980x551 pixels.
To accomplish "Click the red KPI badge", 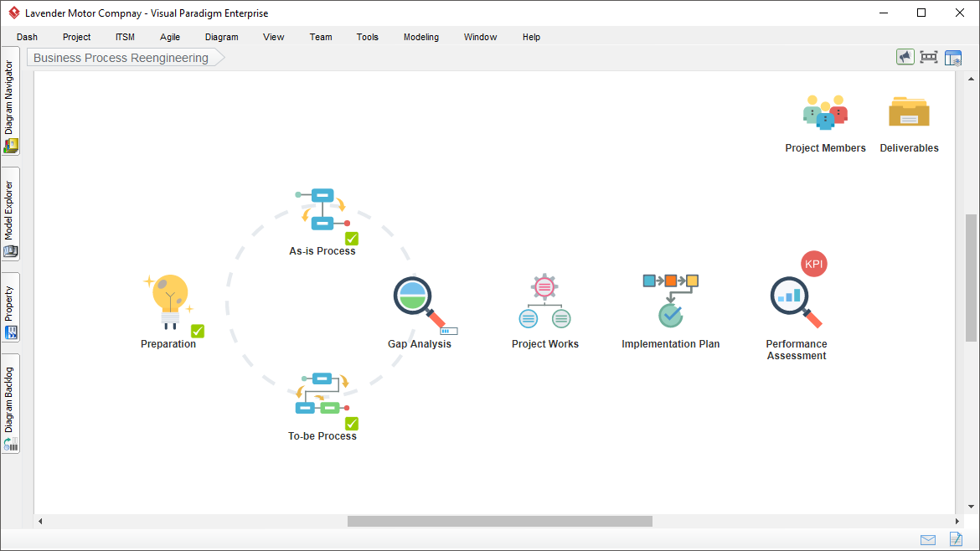I will [814, 264].
